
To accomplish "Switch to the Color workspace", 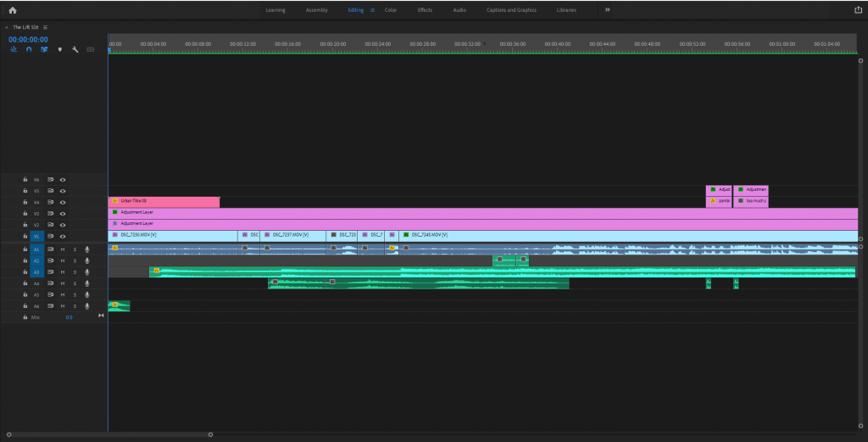I will point(390,10).
